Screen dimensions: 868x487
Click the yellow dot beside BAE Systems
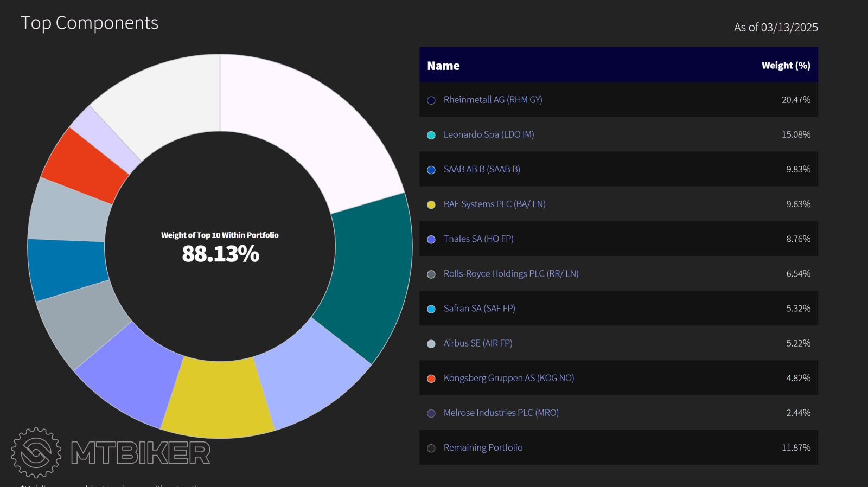point(431,204)
